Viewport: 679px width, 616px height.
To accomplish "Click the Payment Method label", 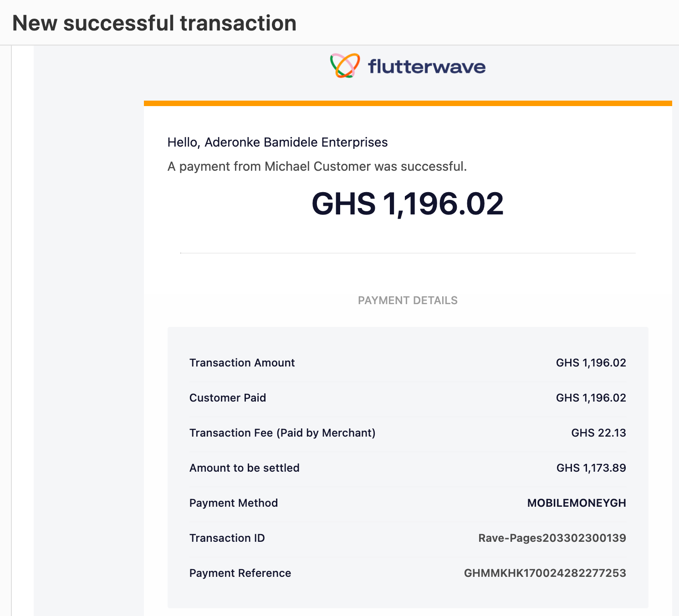I will click(x=234, y=503).
